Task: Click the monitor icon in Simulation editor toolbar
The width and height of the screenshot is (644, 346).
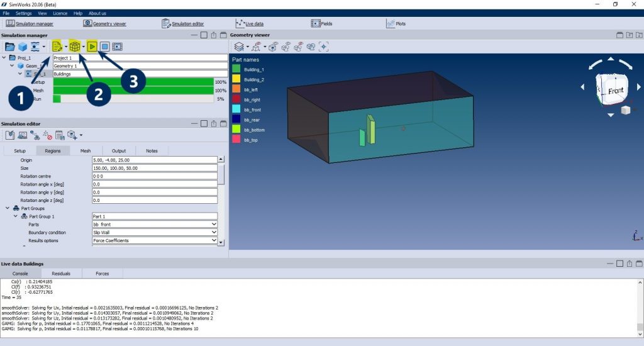Action: (23, 135)
